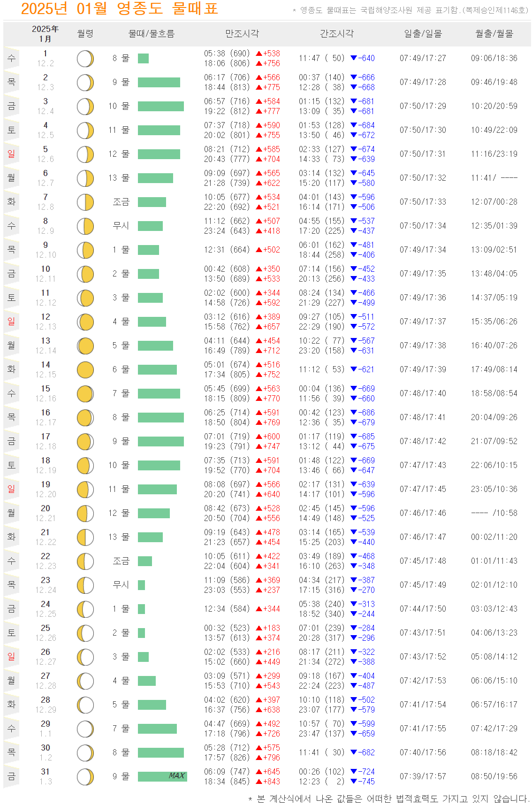The image size is (532, 806).
Task: Click the blue down arrow beside -640
Action: pos(354,58)
